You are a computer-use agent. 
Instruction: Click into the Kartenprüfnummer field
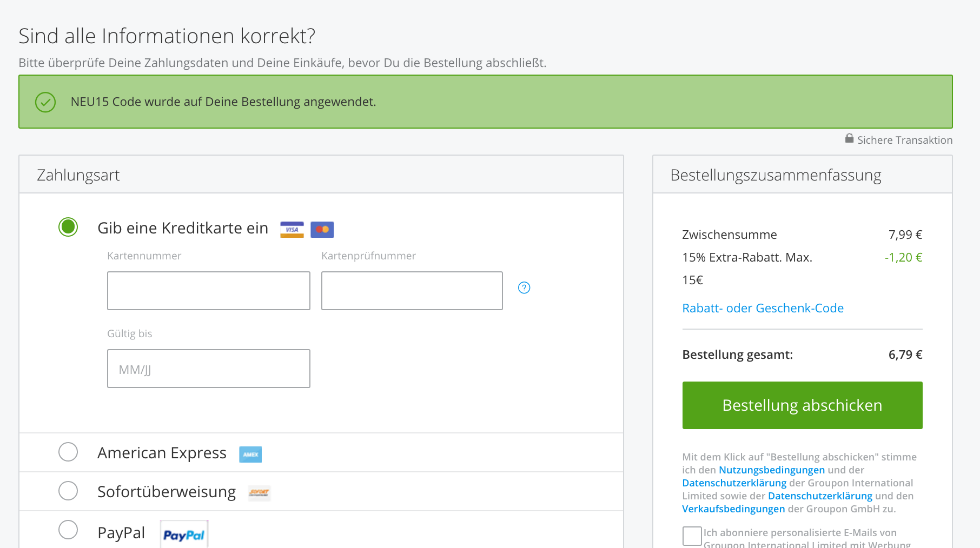[x=412, y=291]
